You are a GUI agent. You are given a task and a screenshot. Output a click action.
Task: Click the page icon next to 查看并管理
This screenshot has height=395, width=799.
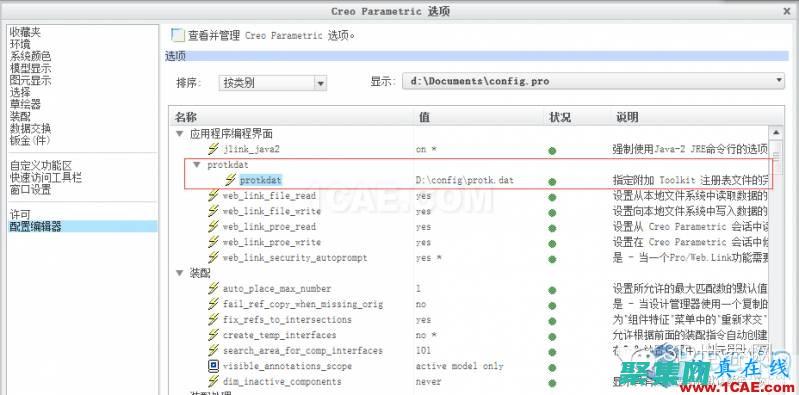(178, 35)
